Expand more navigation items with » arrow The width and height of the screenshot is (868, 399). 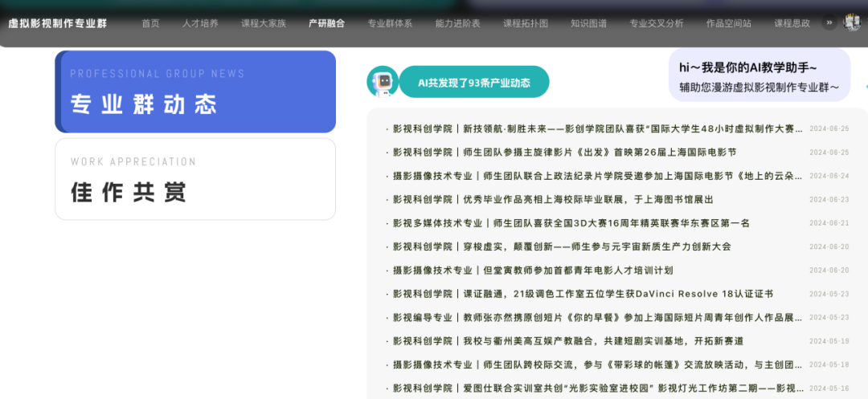(x=829, y=22)
